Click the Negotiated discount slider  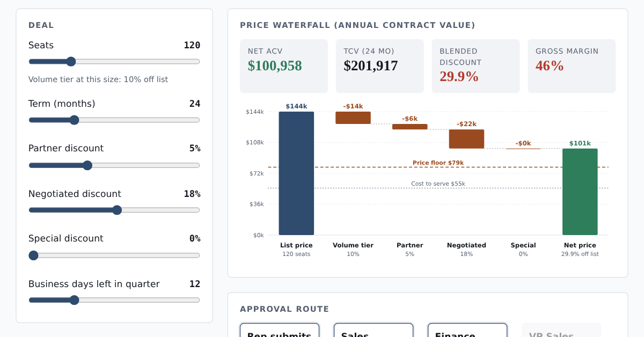click(x=114, y=210)
